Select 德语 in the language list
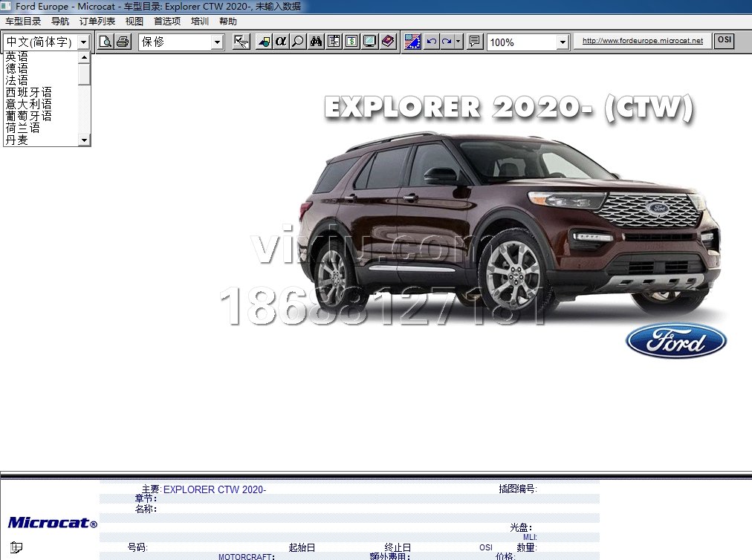752x560 pixels. tap(17, 68)
